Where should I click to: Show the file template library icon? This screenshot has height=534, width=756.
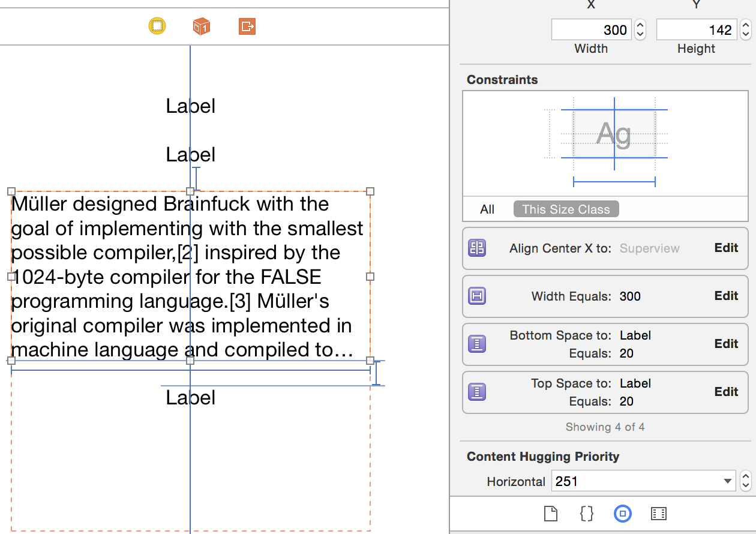[551, 514]
